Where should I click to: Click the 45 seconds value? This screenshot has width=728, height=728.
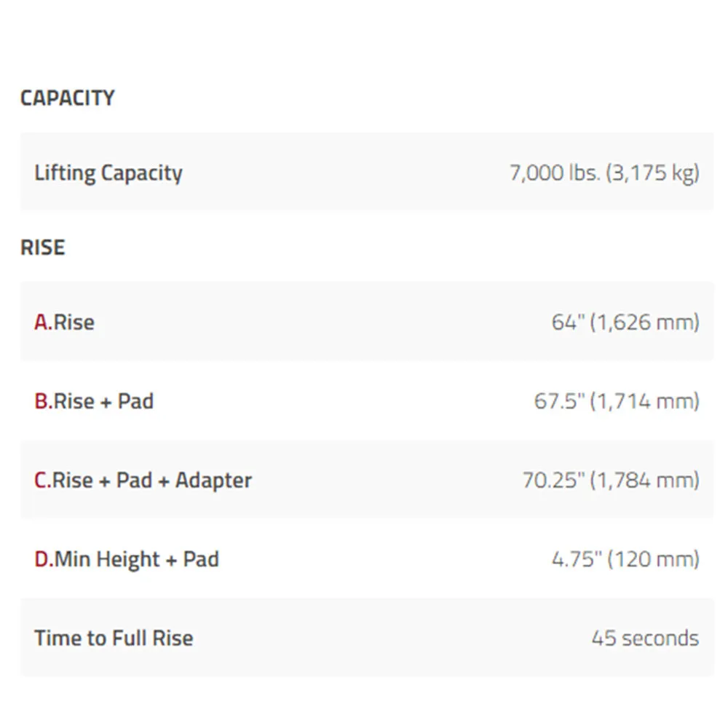(x=645, y=638)
